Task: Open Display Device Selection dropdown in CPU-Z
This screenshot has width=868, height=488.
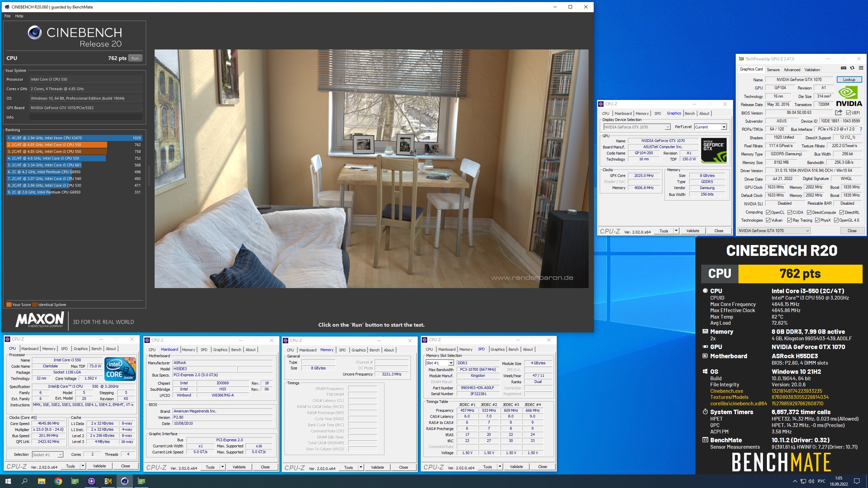Action: point(637,127)
